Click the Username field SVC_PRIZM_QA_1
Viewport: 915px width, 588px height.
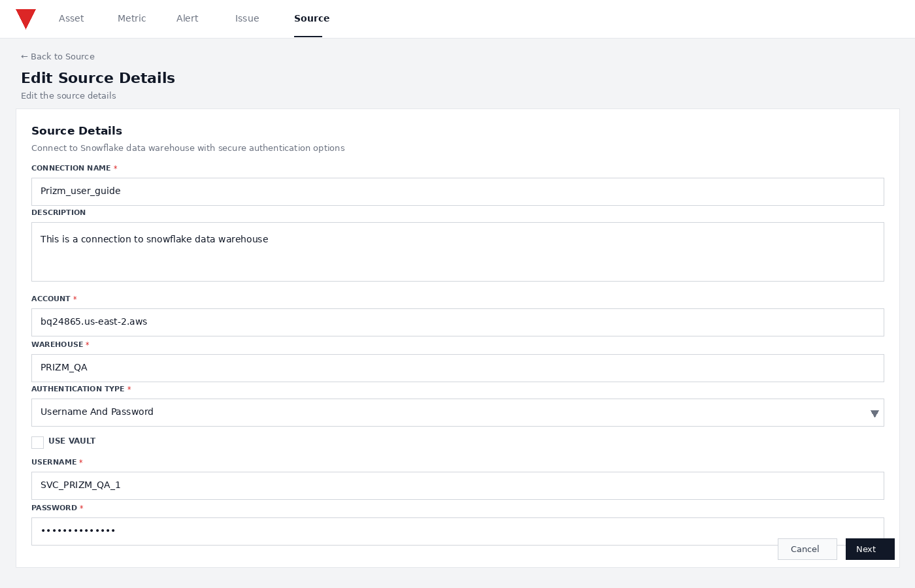[457, 485]
